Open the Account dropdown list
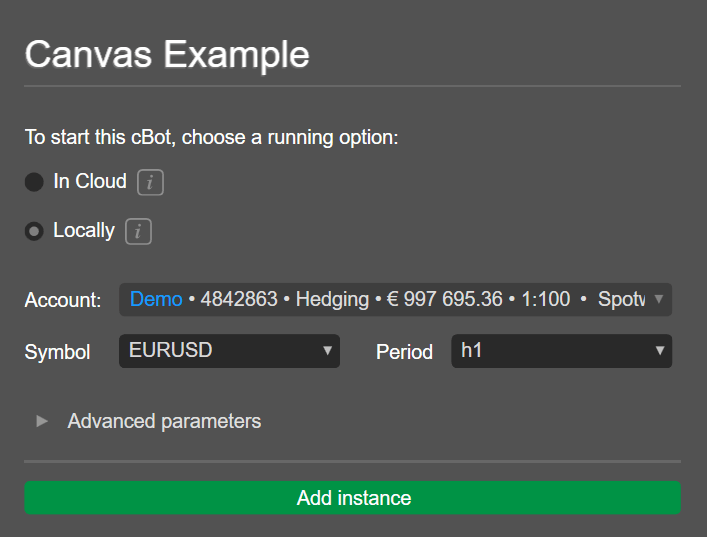Viewport: 707px width, 537px height. point(395,299)
